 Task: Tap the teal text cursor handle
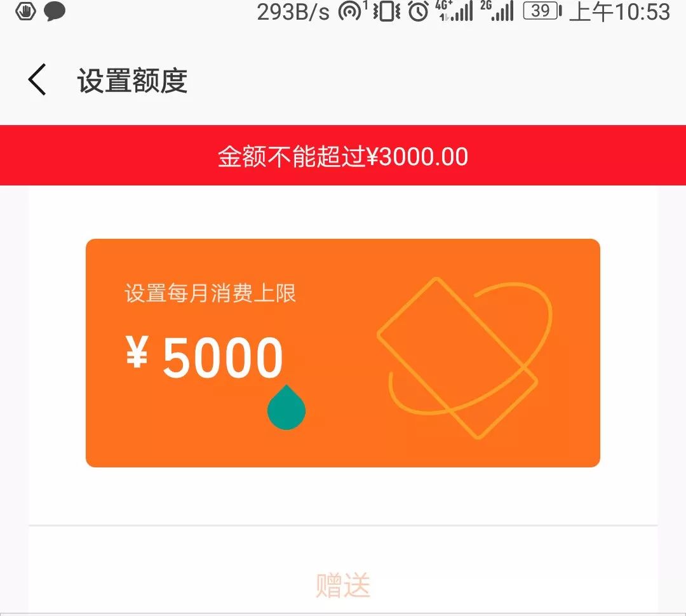pos(286,407)
